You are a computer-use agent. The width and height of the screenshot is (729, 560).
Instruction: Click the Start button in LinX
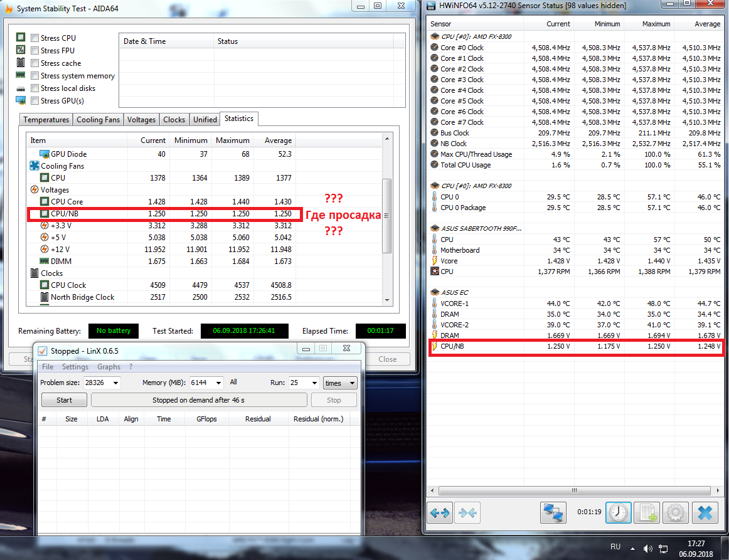64,400
